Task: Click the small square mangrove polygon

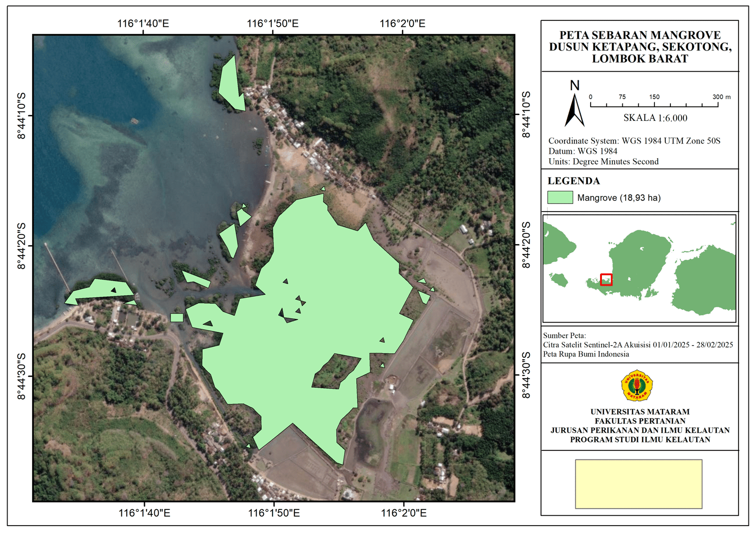Action: 177,318
